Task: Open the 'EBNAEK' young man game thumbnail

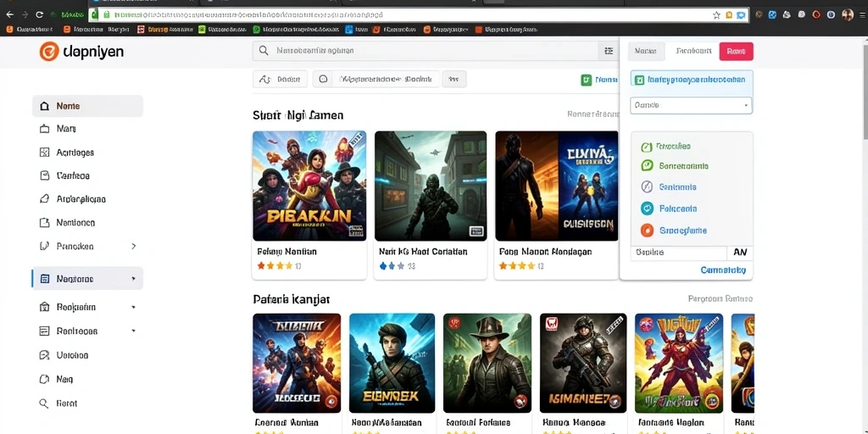Action: click(x=392, y=363)
